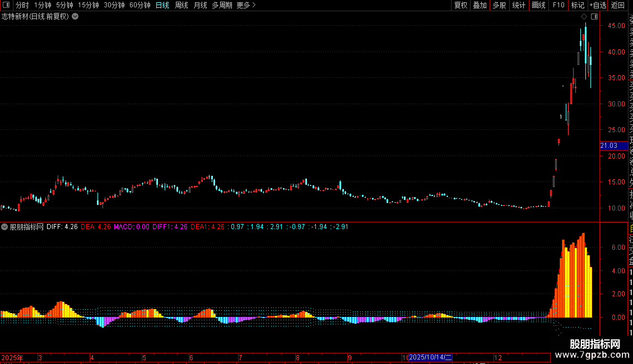
Task: Click the 2025/10/14/二 date label
Action: pyautogui.click(x=430, y=357)
